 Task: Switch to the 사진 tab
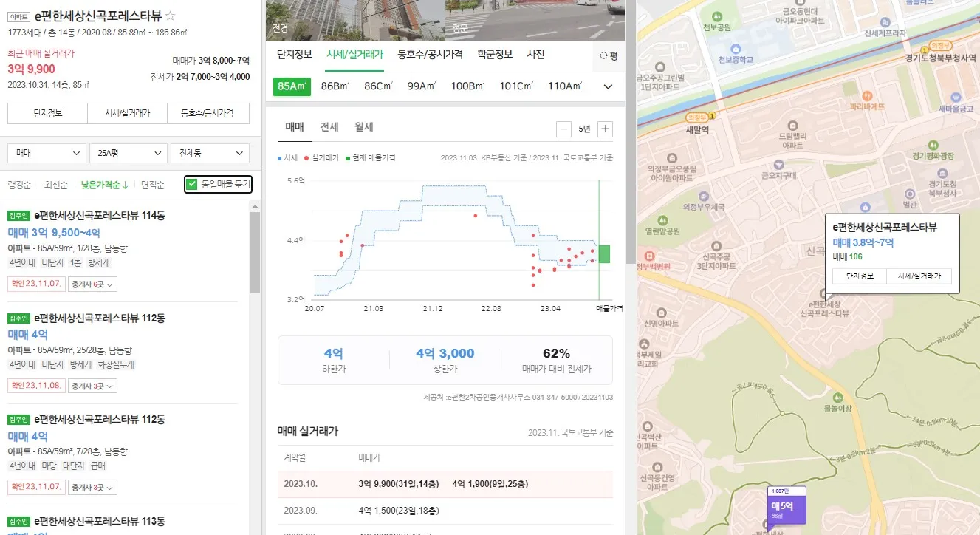[535, 55]
